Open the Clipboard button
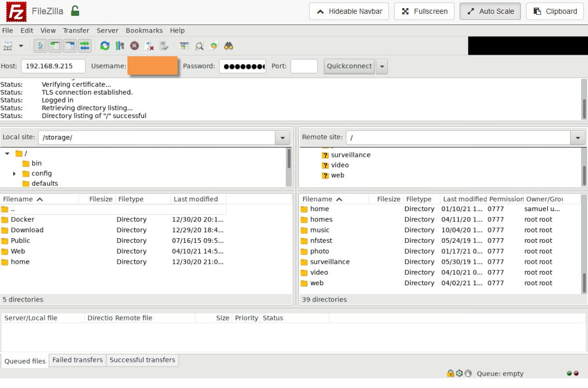Screen dimensions: 588x388 pyautogui.click(x=555, y=11)
